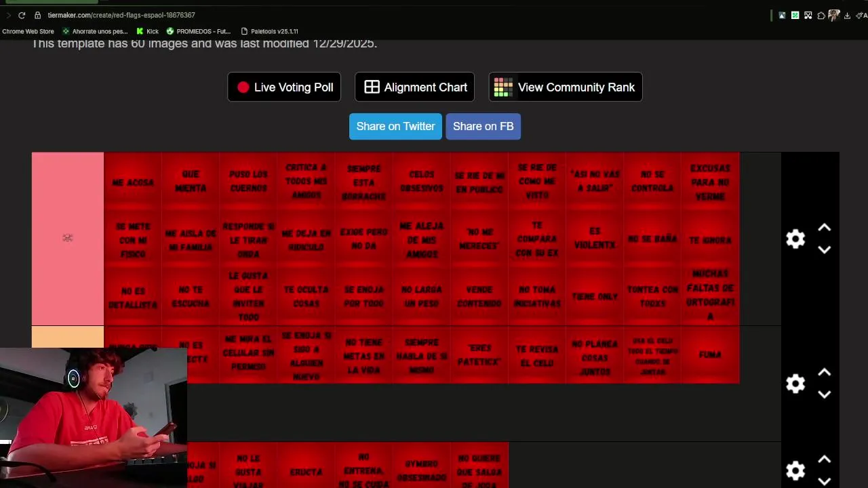
Task: Select the 'EXCUSAS PARA NO VERME' tile
Action: pos(710,182)
